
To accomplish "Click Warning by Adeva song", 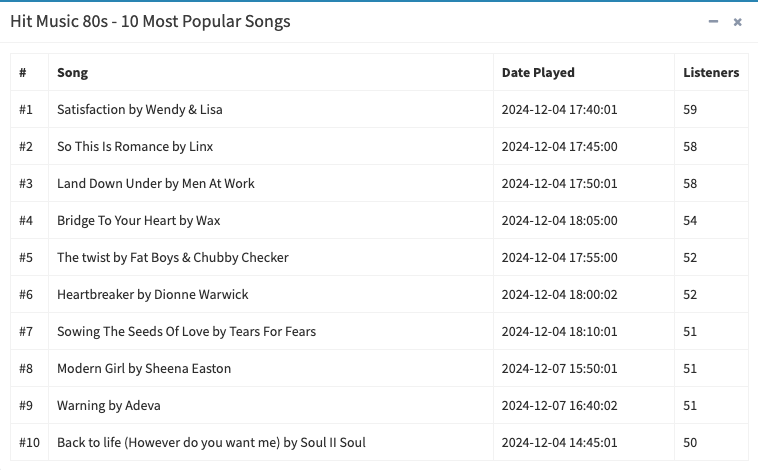I will (109, 406).
